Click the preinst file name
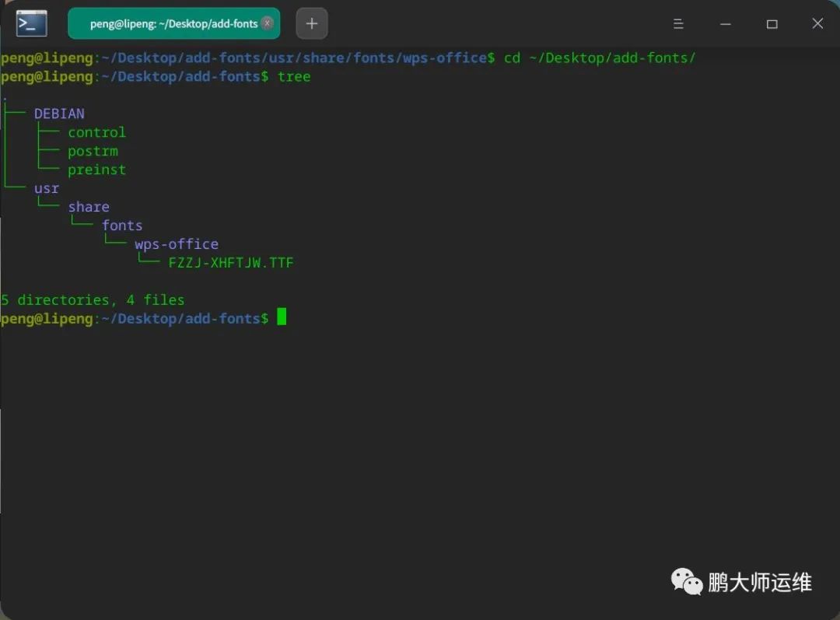This screenshot has width=840, height=620. [97, 170]
